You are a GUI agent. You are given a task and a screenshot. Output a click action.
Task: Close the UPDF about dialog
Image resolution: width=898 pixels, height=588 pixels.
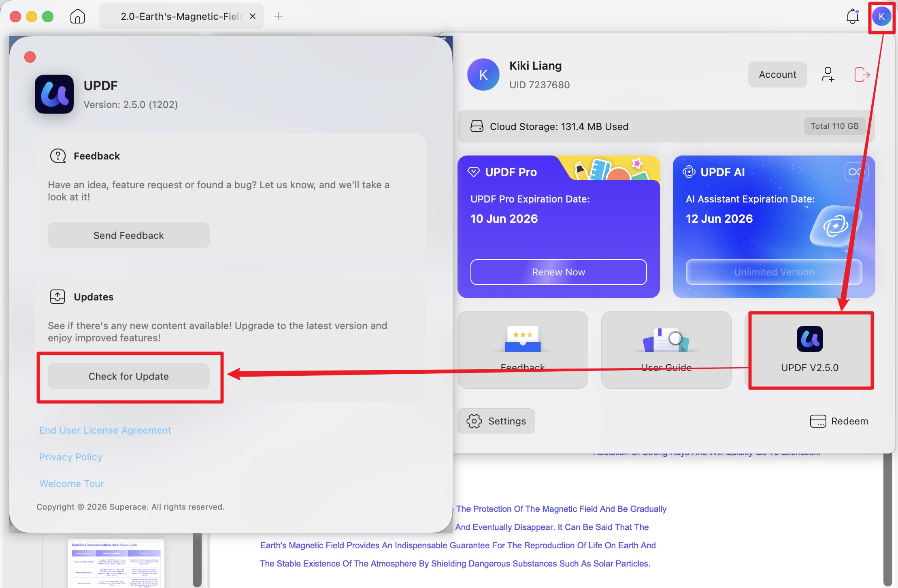click(30, 57)
